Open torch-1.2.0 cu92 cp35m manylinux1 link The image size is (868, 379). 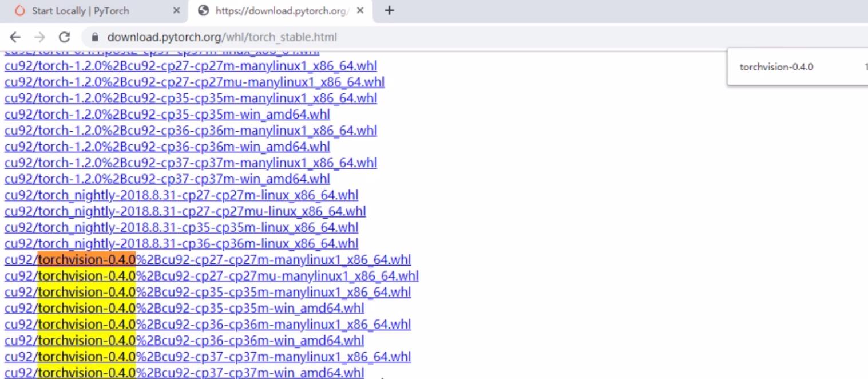click(191, 98)
